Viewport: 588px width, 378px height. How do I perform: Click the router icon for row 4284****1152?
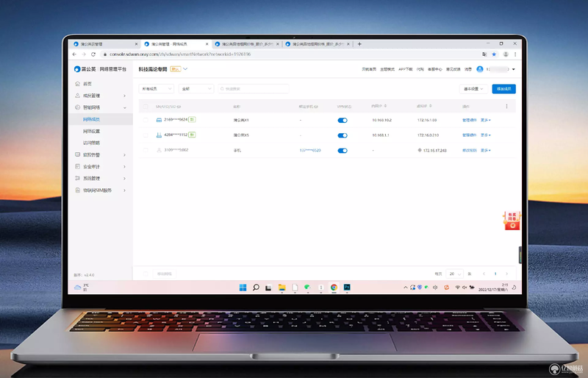click(x=159, y=135)
